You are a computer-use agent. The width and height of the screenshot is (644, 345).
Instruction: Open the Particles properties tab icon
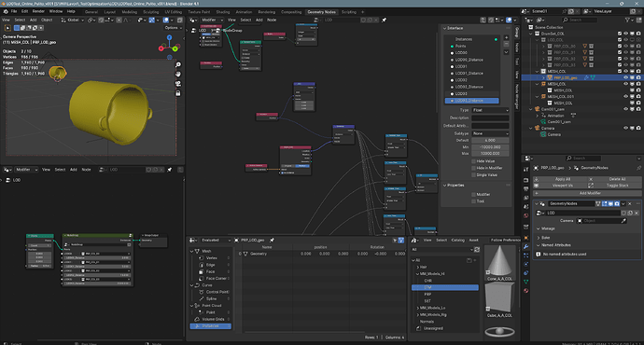pos(526,255)
